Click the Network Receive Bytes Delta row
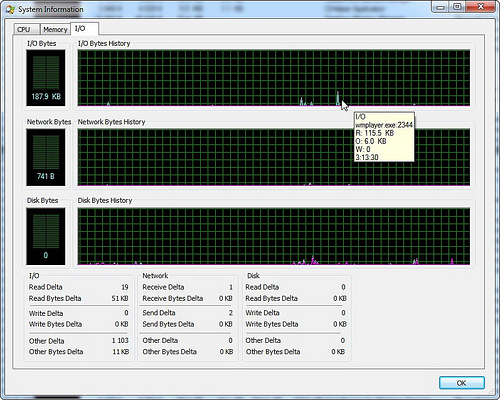 pos(187,298)
